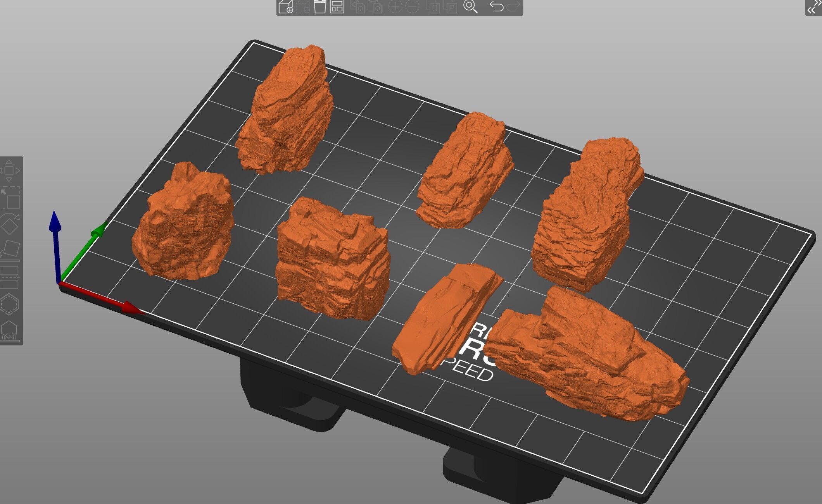Click the Add object icon in top toolbar

(286, 7)
